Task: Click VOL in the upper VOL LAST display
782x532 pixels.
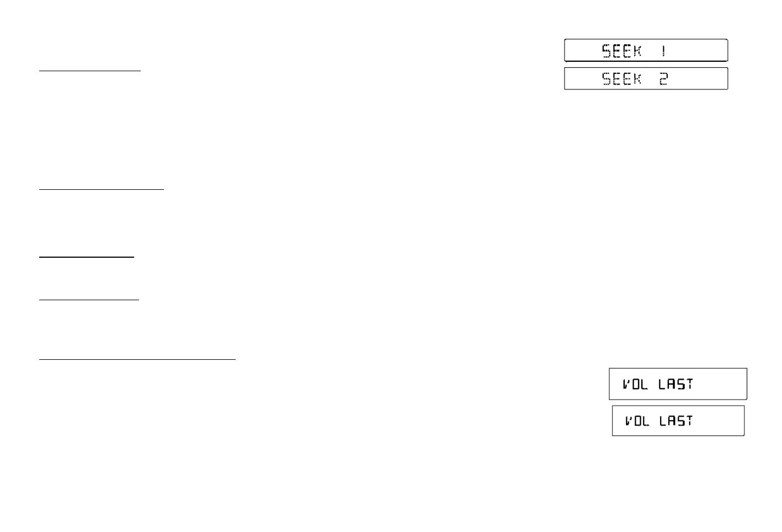Action: pos(635,384)
